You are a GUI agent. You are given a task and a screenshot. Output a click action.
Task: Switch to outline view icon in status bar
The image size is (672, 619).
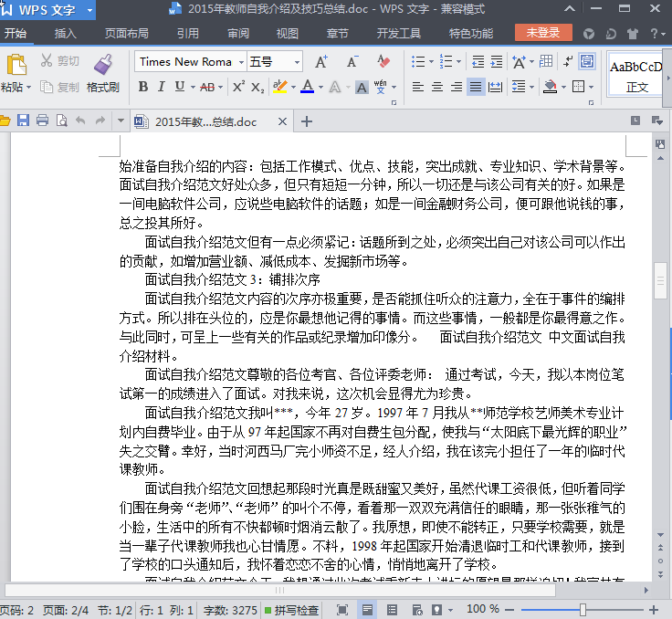(x=392, y=610)
